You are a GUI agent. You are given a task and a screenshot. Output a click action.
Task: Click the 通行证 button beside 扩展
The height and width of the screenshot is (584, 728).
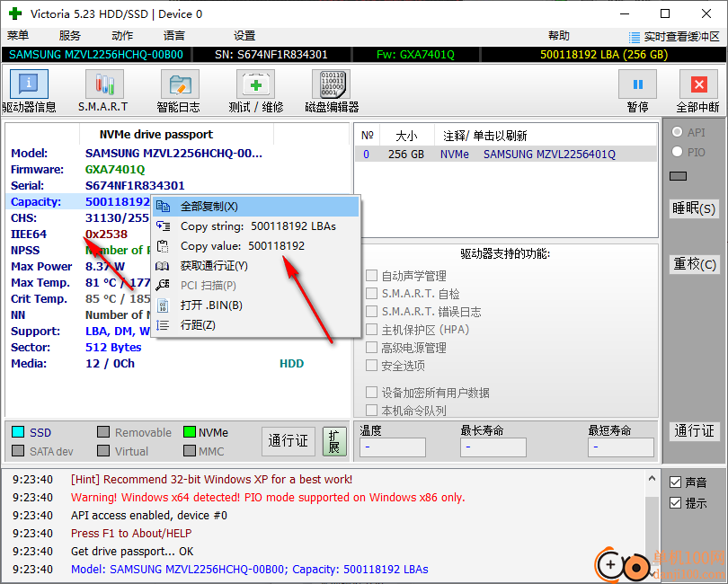click(289, 441)
